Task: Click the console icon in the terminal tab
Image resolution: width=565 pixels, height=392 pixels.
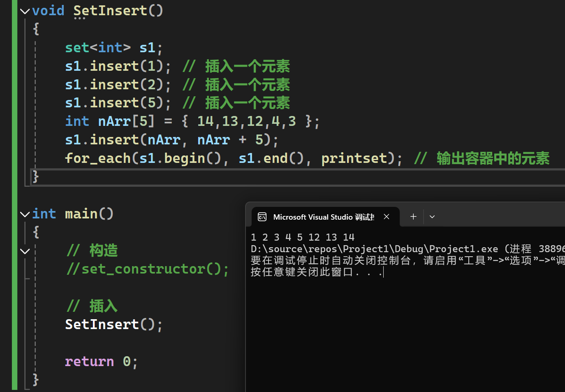Action: [262, 217]
